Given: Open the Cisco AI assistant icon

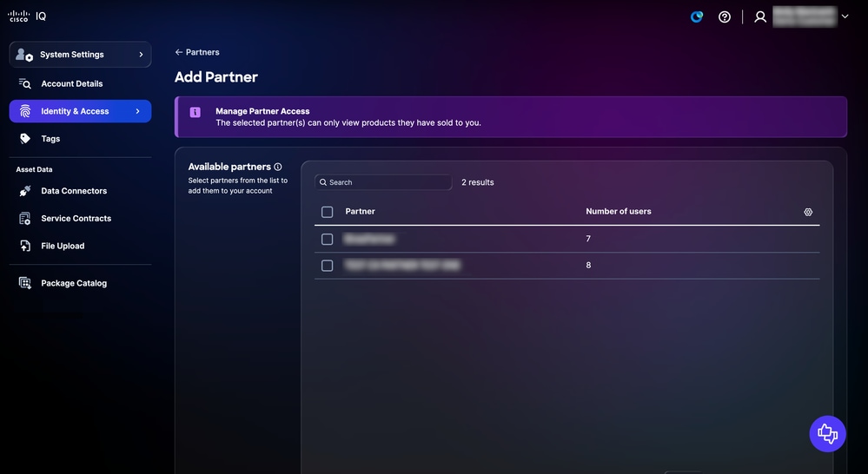Looking at the screenshot, I should 696,16.
